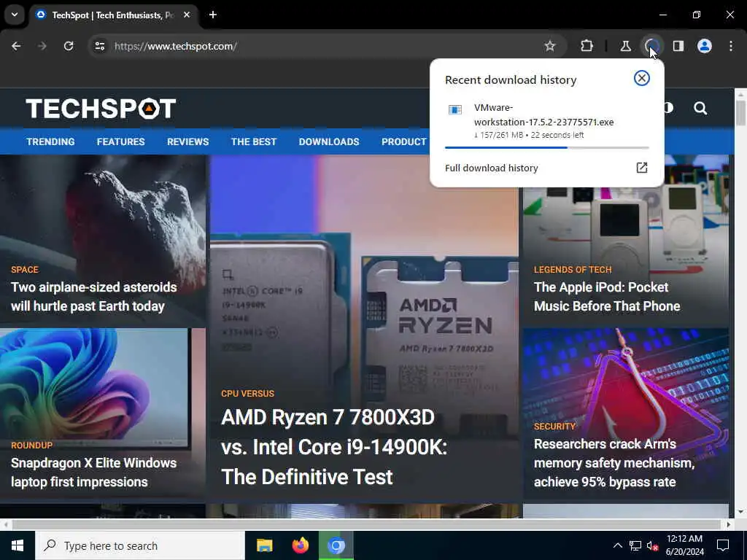The height and width of the screenshot is (560, 747).
Task: Go to the Reviews section
Action: tap(187, 142)
